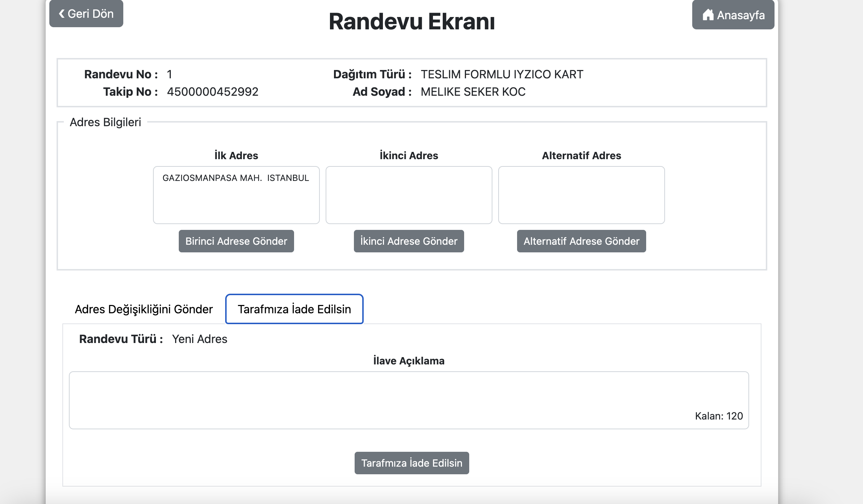
Task: Click the Adres Bilgileri section legend
Action: click(105, 122)
